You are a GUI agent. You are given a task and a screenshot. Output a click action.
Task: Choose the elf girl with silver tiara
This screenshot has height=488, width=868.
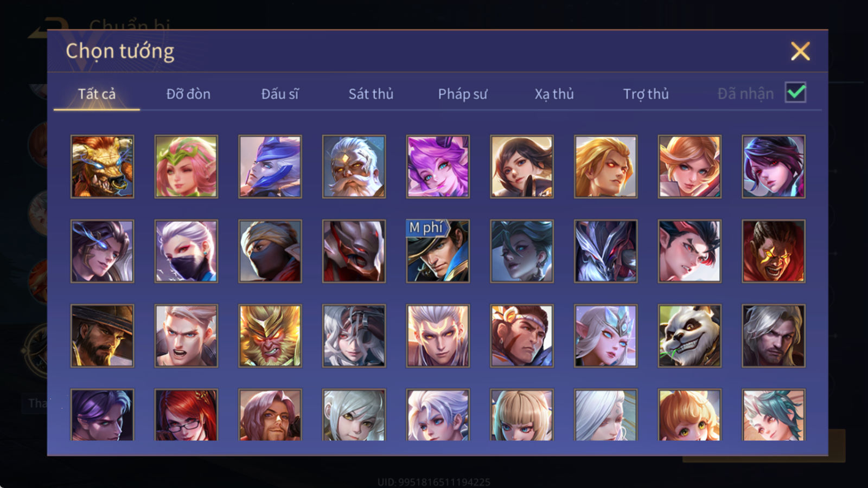(605, 336)
